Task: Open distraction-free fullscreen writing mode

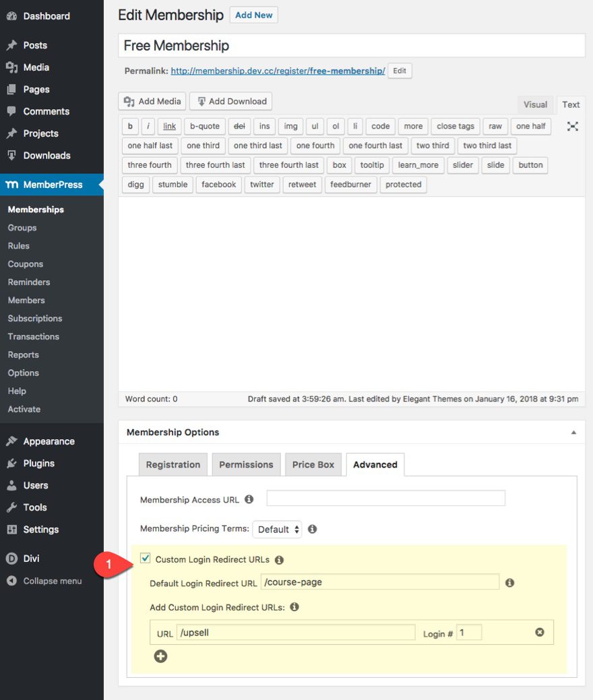Action: pyautogui.click(x=572, y=126)
